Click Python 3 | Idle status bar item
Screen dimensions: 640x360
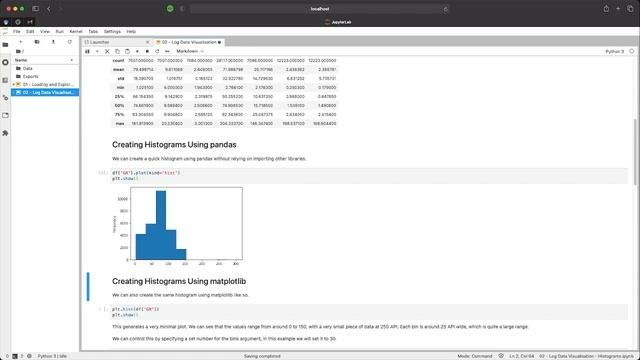52,356
